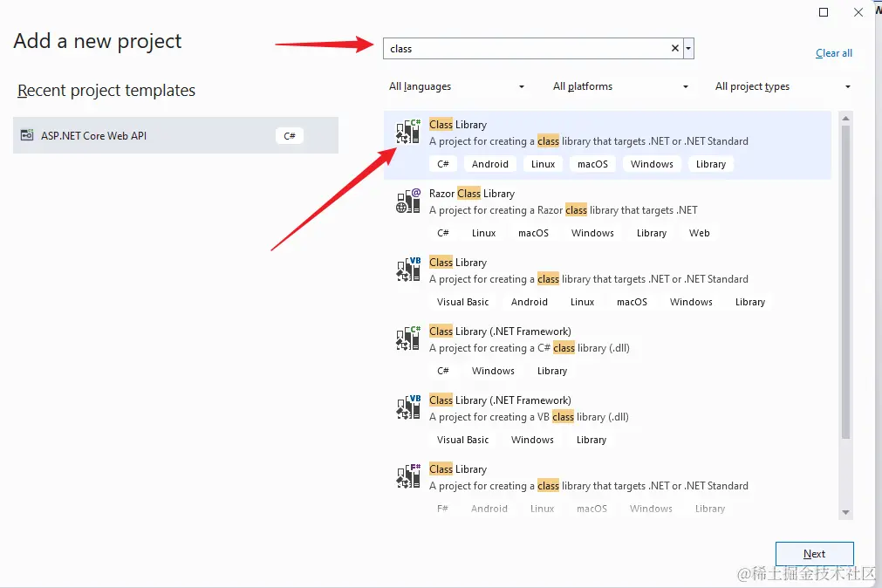
Task: Select the first C# Class Library title
Action: coord(458,125)
